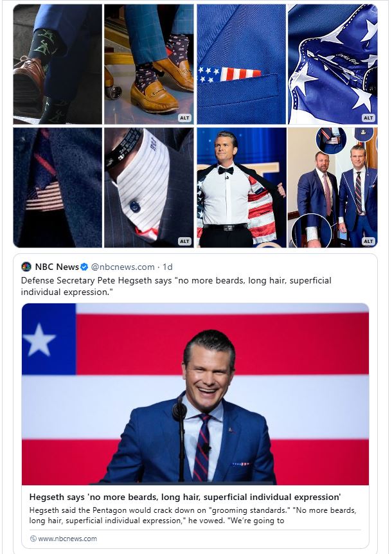Open the striped shirt cufflink photo
The height and width of the screenshot is (554, 392).
point(148,187)
